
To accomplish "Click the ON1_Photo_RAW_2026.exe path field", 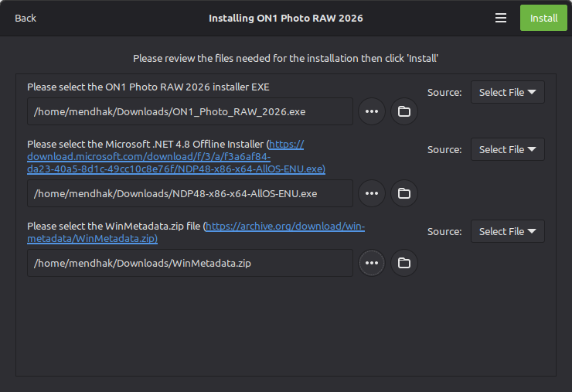I will (190, 111).
